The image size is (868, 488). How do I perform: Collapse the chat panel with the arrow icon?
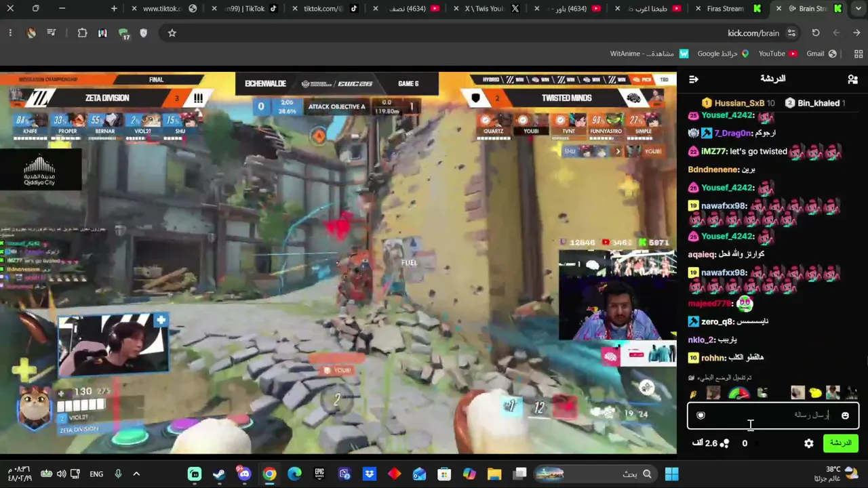[693, 79]
